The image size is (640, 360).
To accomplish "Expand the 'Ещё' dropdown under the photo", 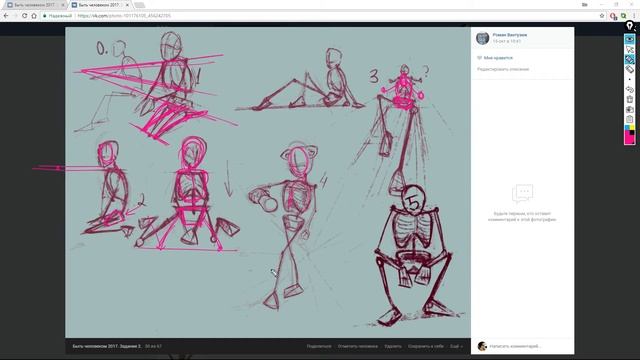I will [x=456, y=346].
